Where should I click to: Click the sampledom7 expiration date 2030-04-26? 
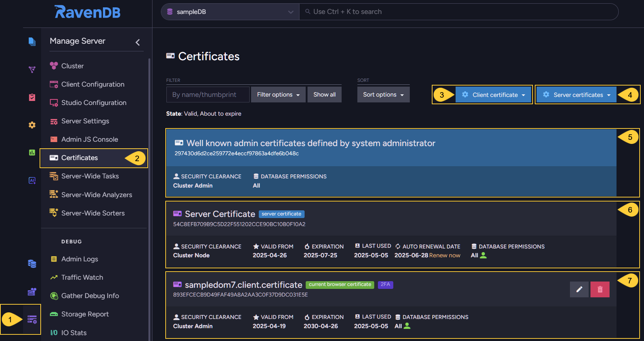pos(321,326)
